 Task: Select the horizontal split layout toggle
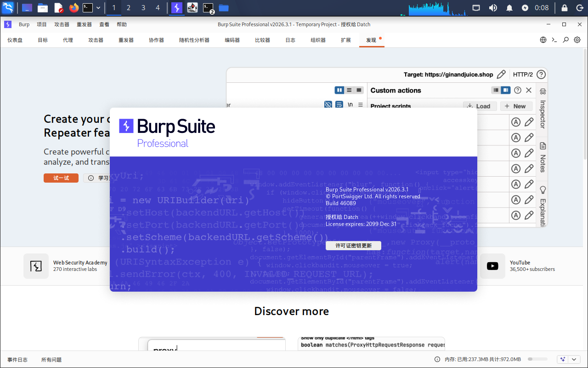(x=349, y=90)
